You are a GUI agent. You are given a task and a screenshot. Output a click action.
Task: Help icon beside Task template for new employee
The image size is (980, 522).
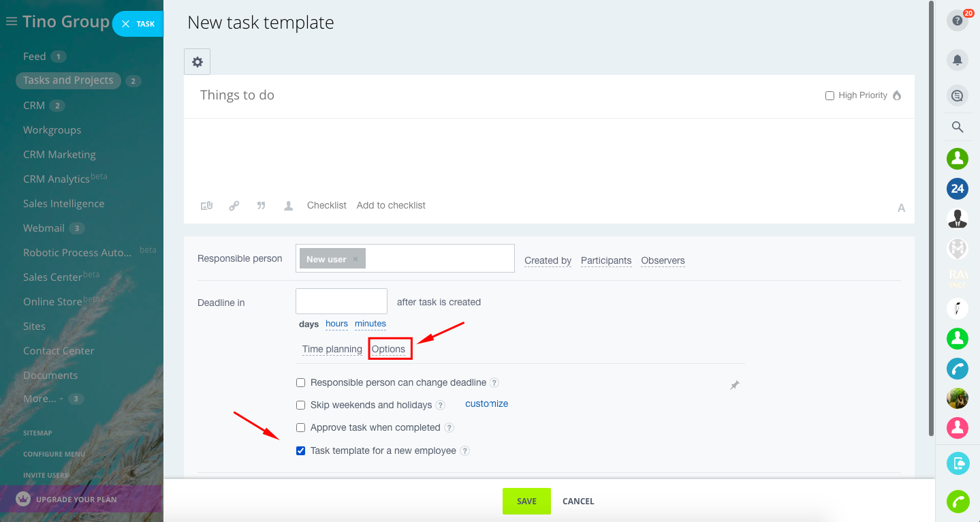click(x=464, y=451)
